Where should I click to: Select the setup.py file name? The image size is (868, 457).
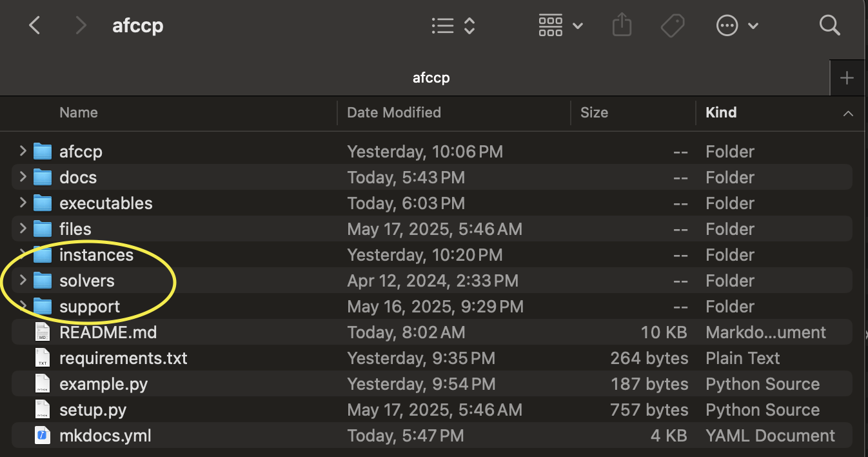click(x=93, y=410)
